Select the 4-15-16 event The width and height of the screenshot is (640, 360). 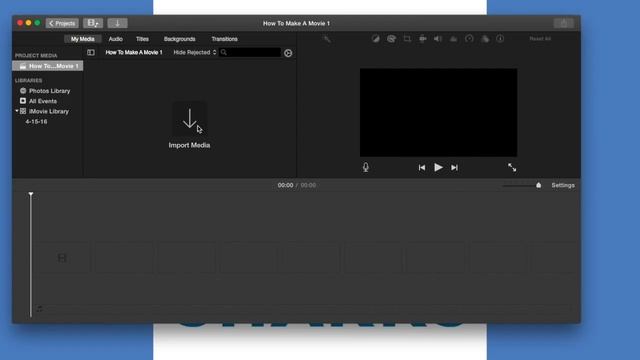tap(36, 122)
